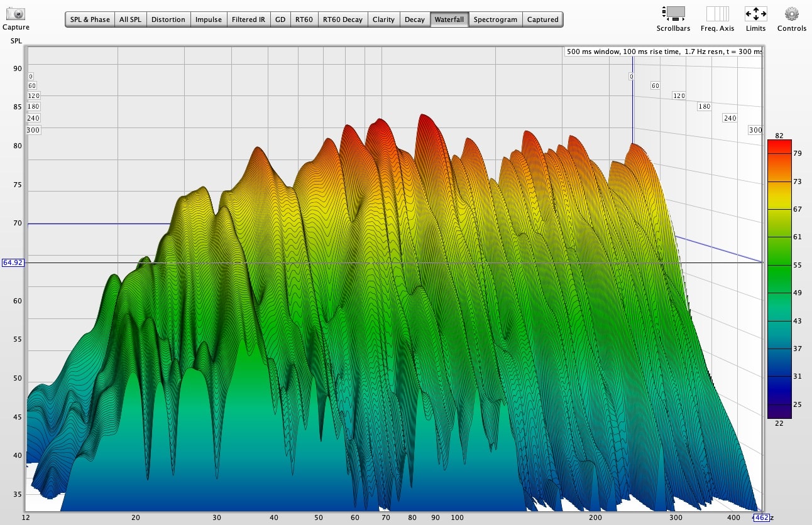Open the Limits arrows icon
Screen dimensions: 812x525
point(755,14)
